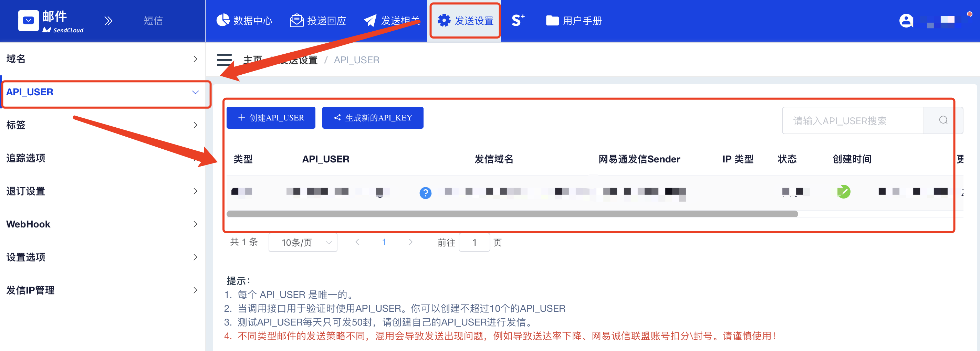Expand the WebHook sidebar item
Viewport: 980px width, 351px height.
(x=102, y=224)
